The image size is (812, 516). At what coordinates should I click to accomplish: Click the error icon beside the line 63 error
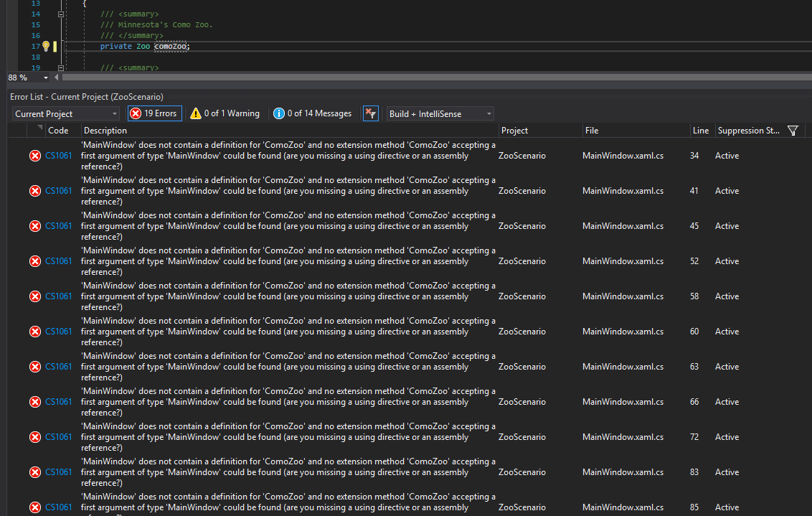(x=34, y=367)
